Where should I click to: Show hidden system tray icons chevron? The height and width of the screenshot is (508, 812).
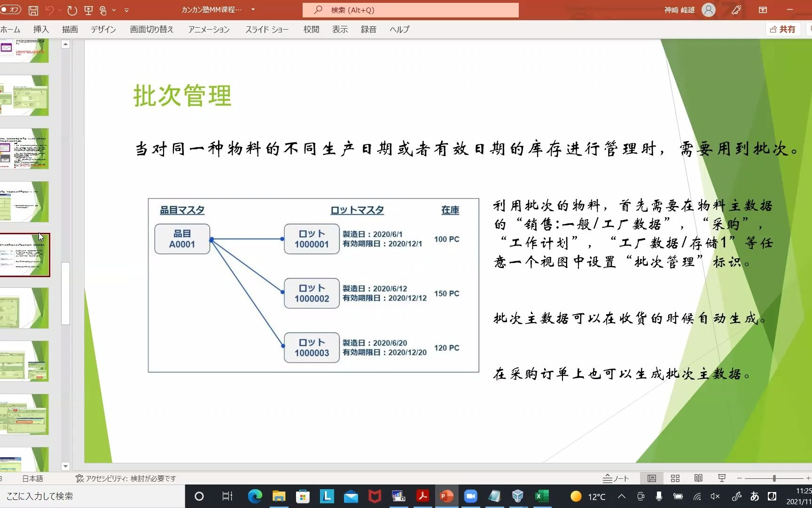tap(622, 496)
